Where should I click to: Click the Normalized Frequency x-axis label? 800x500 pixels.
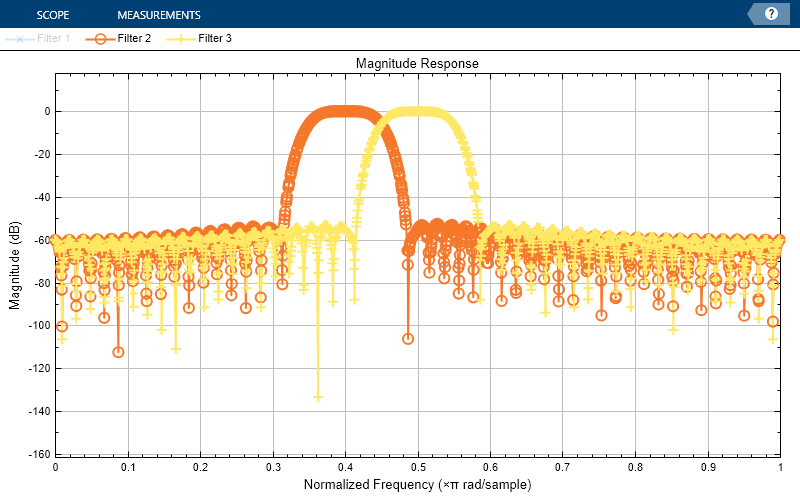pyautogui.click(x=417, y=484)
